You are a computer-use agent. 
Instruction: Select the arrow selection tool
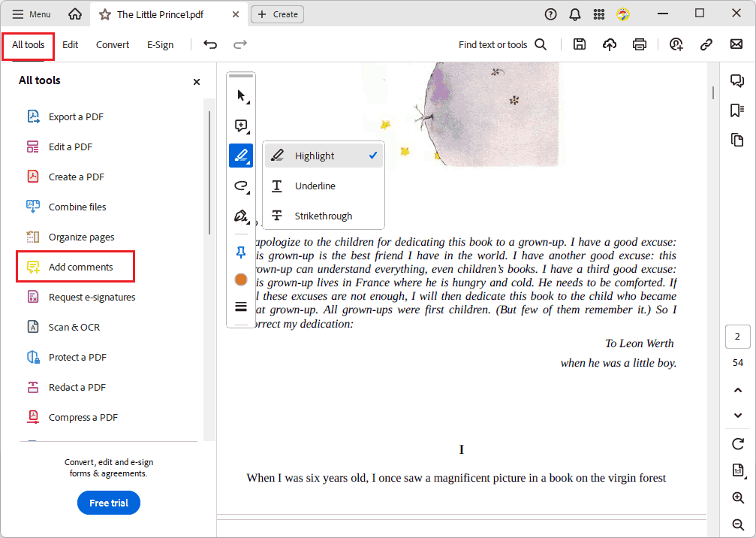(x=240, y=95)
